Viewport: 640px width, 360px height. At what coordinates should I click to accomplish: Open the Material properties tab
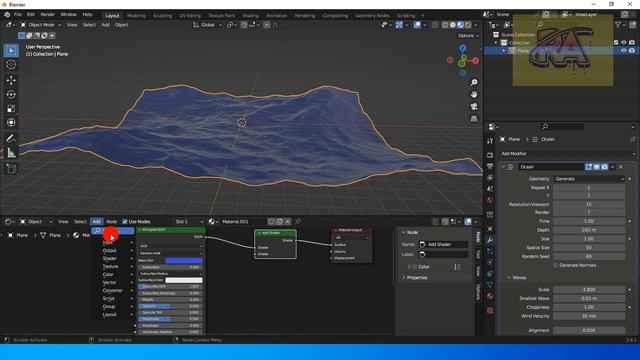[x=490, y=296]
